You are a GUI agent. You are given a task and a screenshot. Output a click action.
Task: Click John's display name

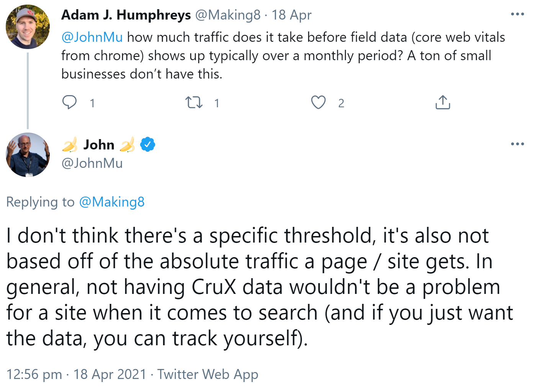99,145
